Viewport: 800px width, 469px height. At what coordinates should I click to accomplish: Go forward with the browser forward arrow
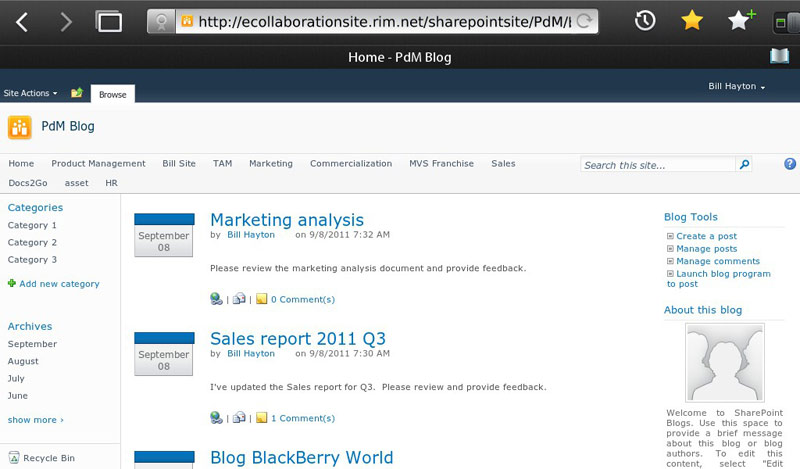point(66,22)
